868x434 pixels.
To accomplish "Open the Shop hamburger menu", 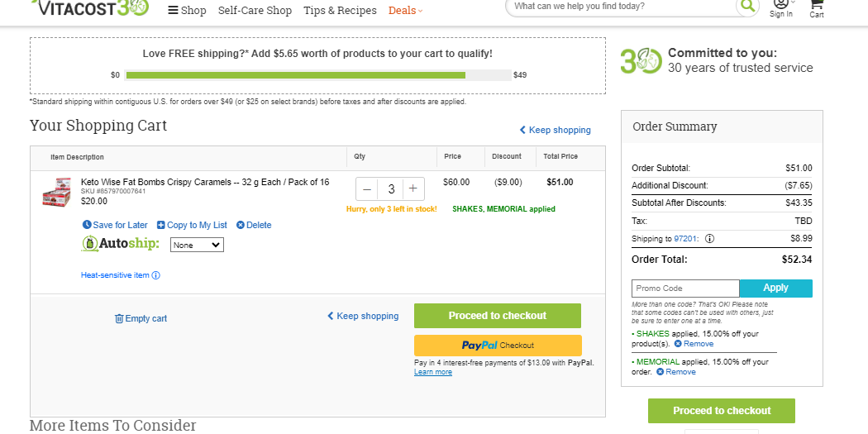I will click(x=187, y=10).
